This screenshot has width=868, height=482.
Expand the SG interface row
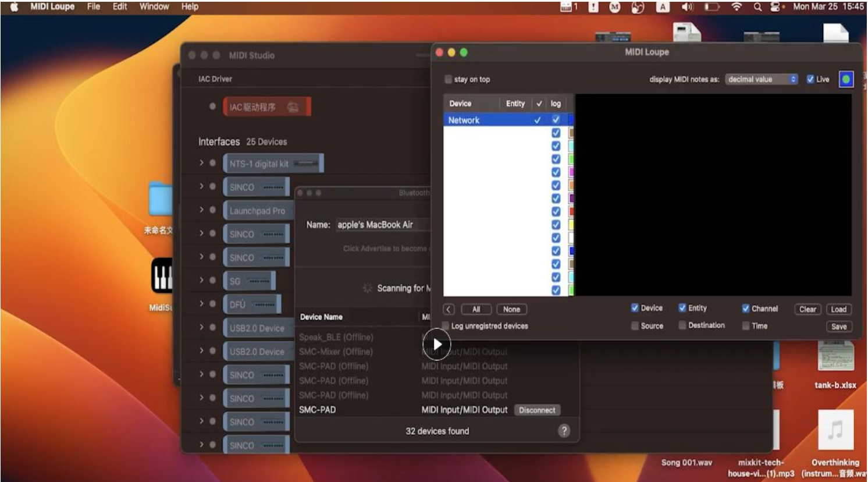coord(201,280)
